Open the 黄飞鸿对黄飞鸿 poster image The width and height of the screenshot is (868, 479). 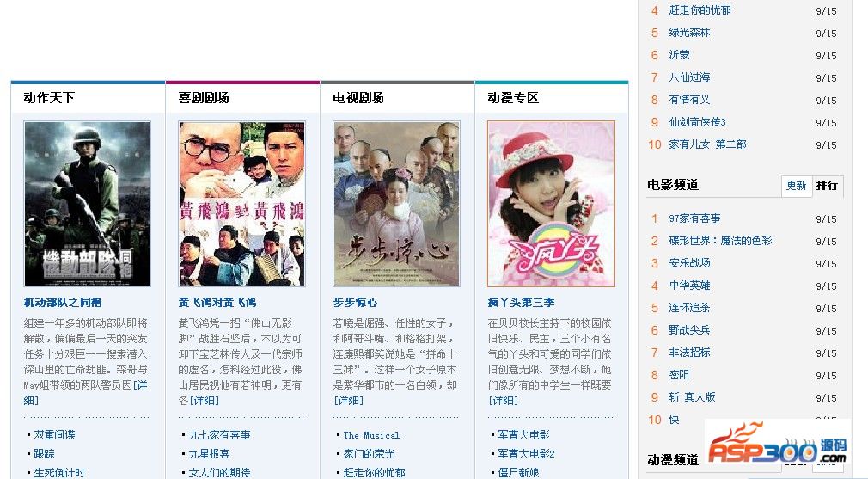[x=241, y=204]
